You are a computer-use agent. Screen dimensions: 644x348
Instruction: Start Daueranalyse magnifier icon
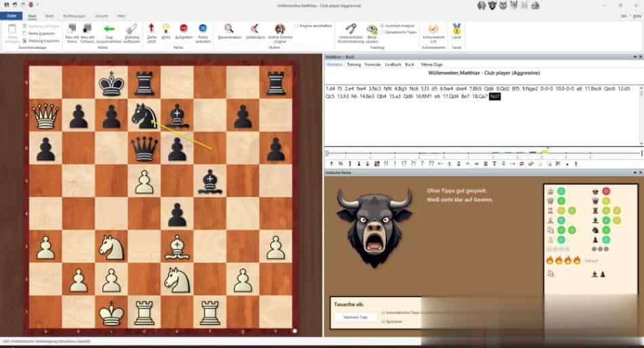tap(228, 28)
